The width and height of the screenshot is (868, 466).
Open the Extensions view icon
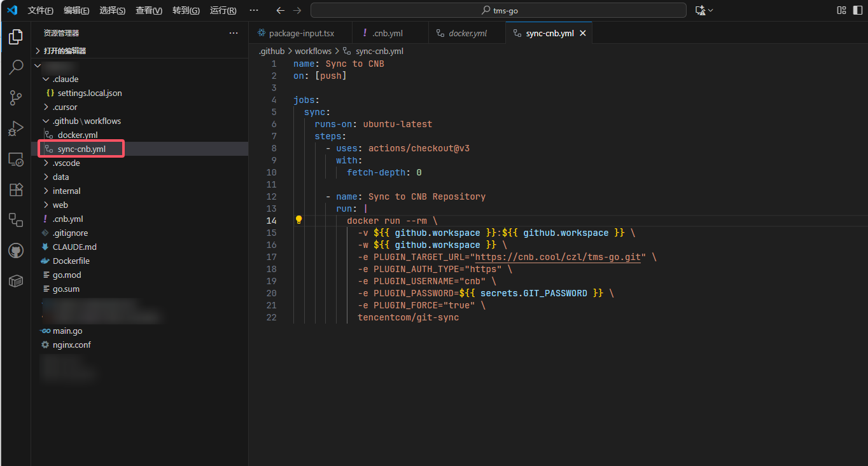[x=16, y=189]
